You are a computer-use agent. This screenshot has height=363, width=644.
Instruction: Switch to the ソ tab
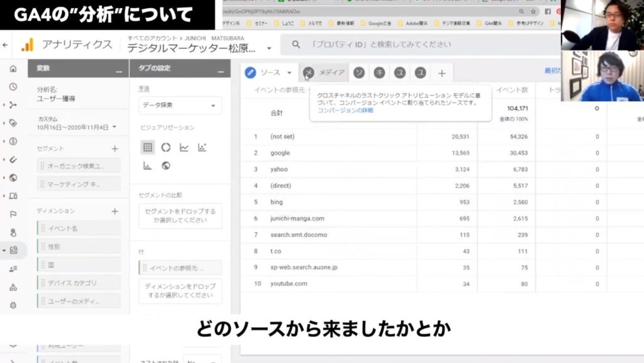(x=359, y=73)
